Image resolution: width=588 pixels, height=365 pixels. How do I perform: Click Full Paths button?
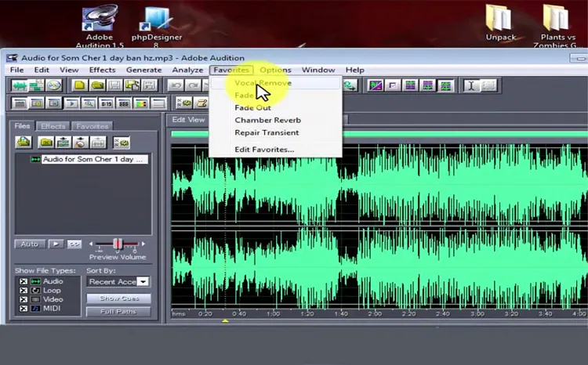pyautogui.click(x=119, y=312)
